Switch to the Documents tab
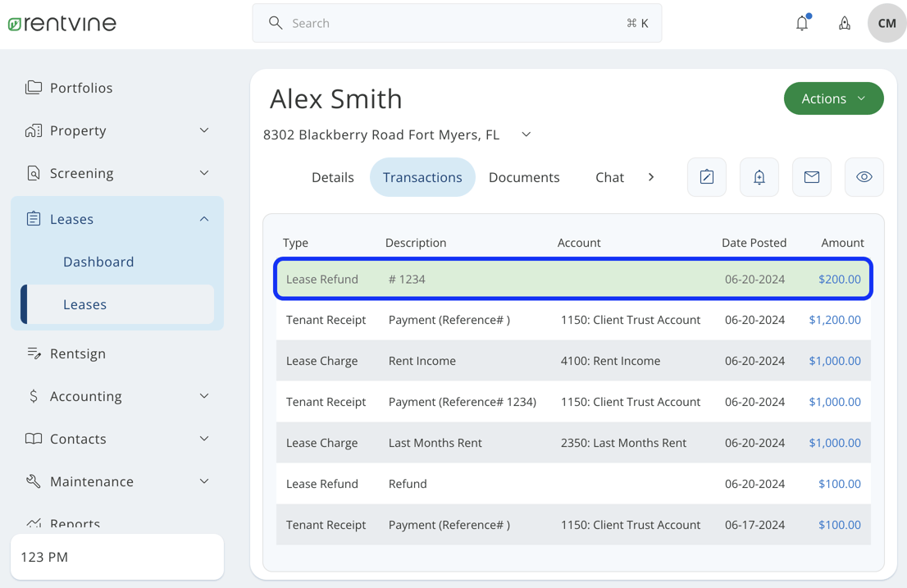907x588 pixels. [x=524, y=177]
